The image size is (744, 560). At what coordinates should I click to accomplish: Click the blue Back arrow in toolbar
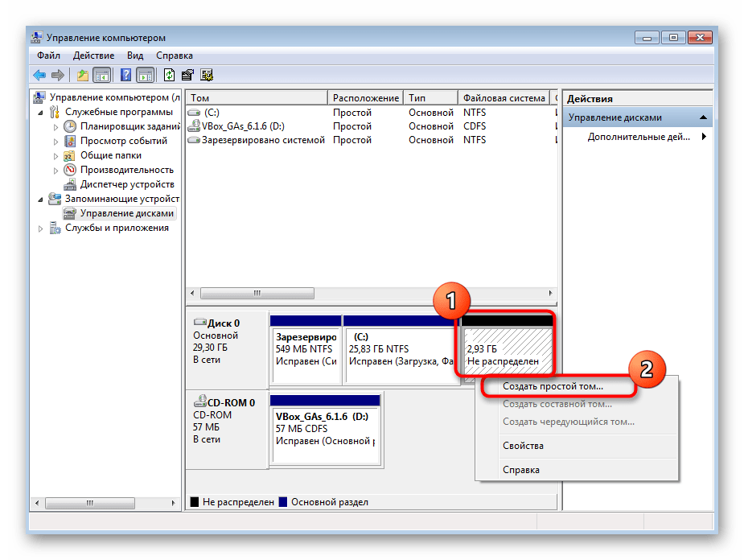tap(39, 75)
